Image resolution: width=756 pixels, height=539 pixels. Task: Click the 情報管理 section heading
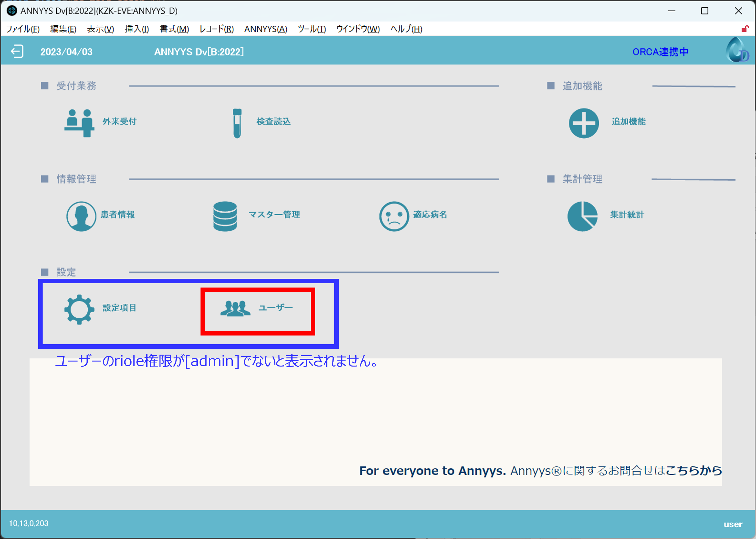76,179
